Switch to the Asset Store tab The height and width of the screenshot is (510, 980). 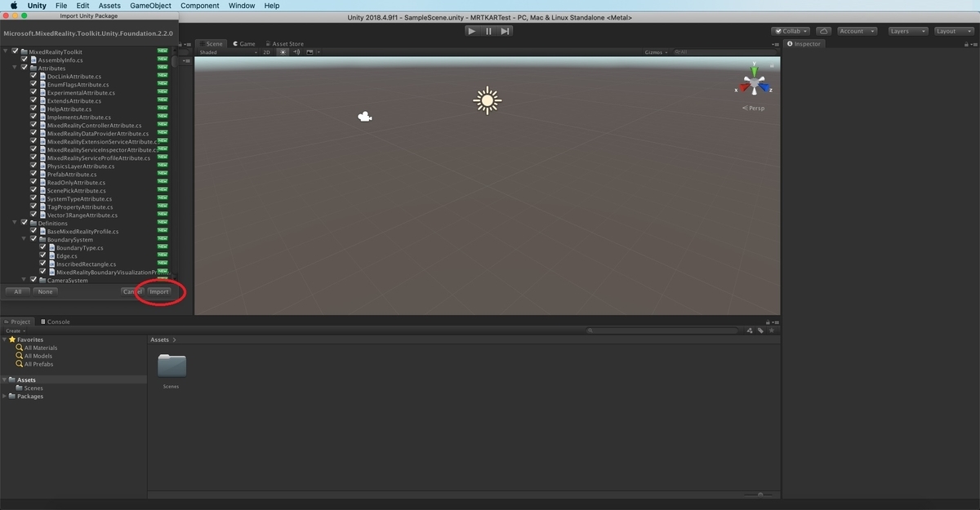284,44
